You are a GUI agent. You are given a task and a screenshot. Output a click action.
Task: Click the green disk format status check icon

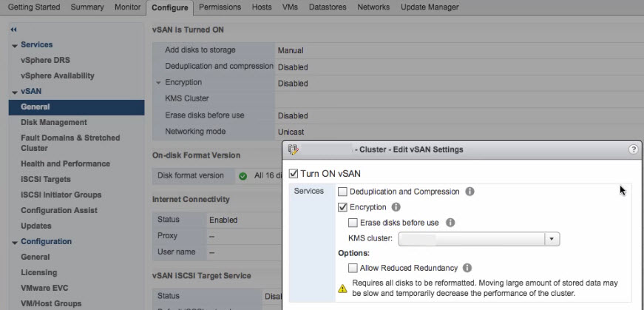tap(243, 176)
